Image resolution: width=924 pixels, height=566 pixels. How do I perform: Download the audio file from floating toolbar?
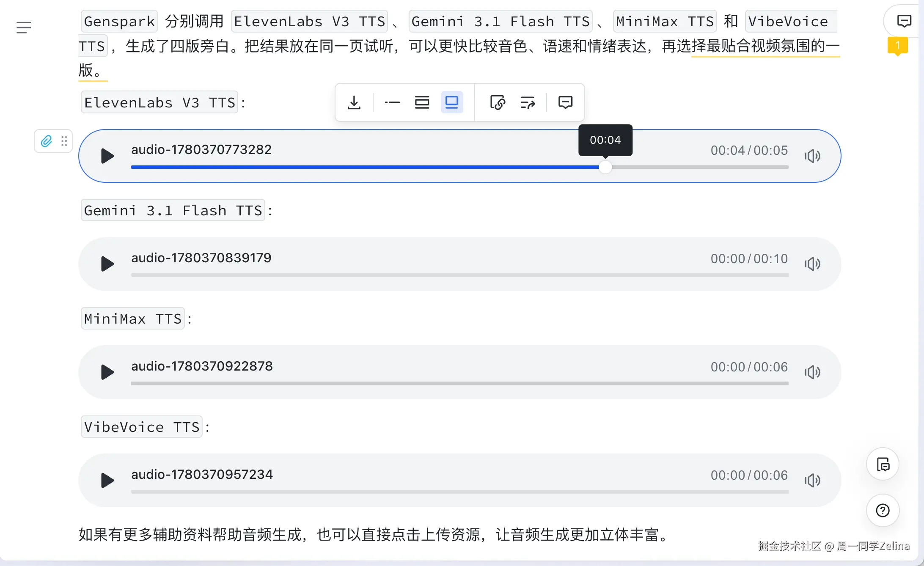click(354, 102)
